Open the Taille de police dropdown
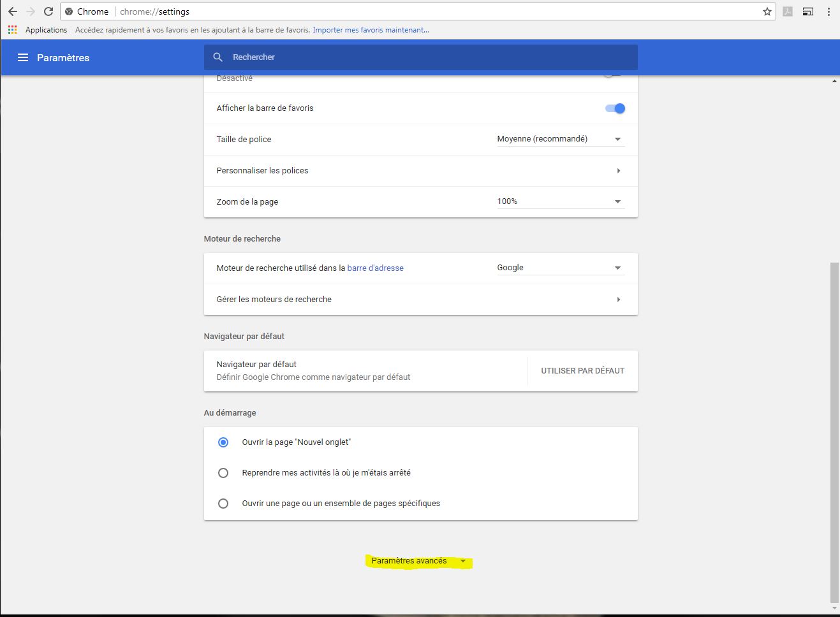The width and height of the screenshot is (840, 617). pos(559,139)
